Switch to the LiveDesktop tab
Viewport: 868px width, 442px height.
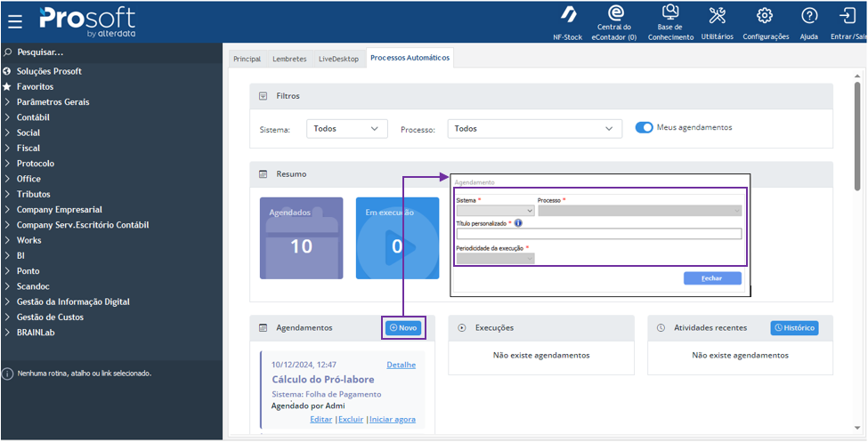tap(339, 59)
